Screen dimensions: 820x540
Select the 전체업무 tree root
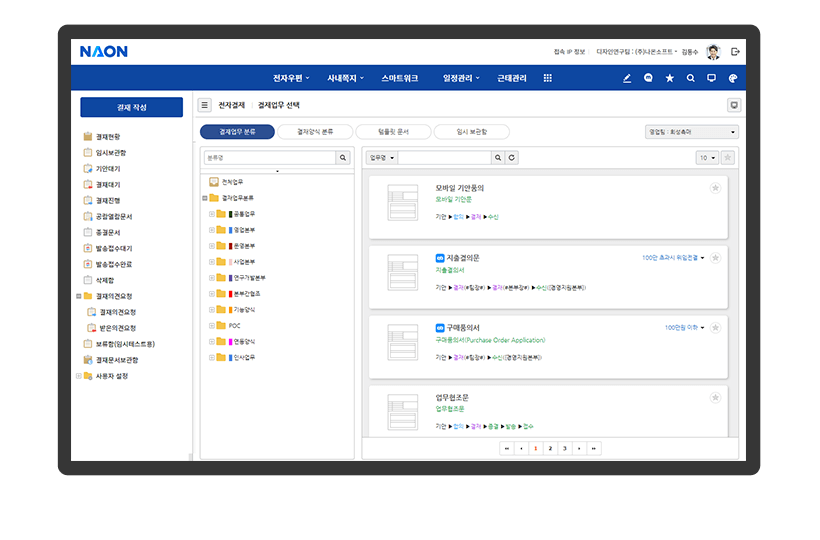[226, 182]
